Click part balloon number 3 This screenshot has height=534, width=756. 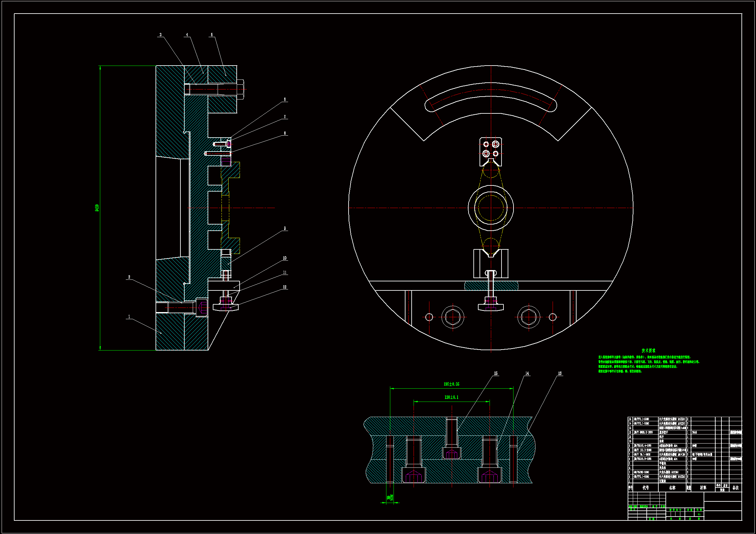[160, 35]
